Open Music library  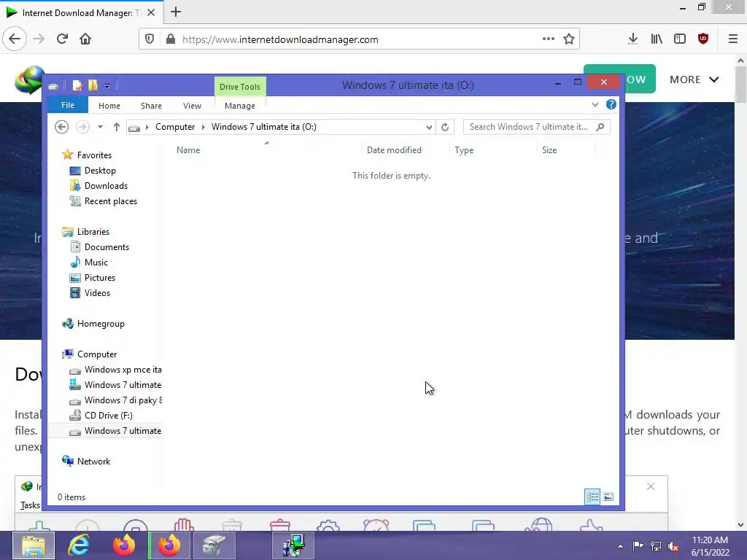click(x=96, y=262)
